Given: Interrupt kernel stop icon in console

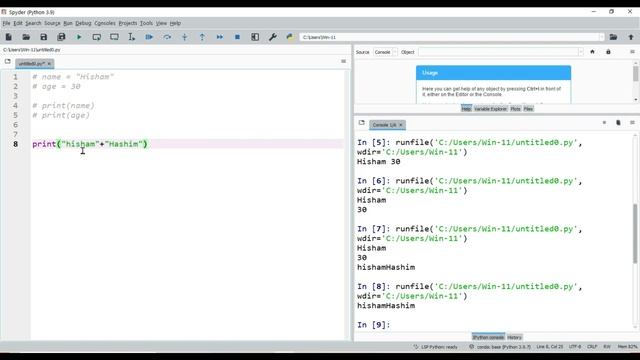Looking at the screenshot, I should click(x=604, y=122).
